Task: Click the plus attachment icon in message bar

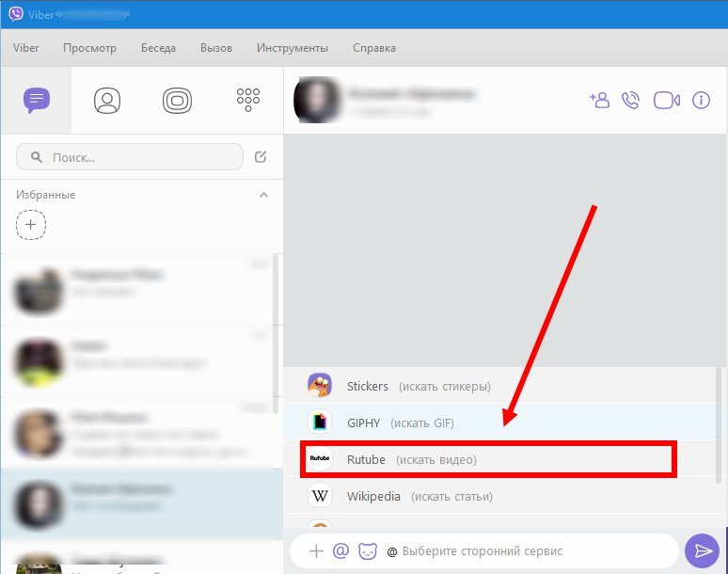Action: click(317, 551)
